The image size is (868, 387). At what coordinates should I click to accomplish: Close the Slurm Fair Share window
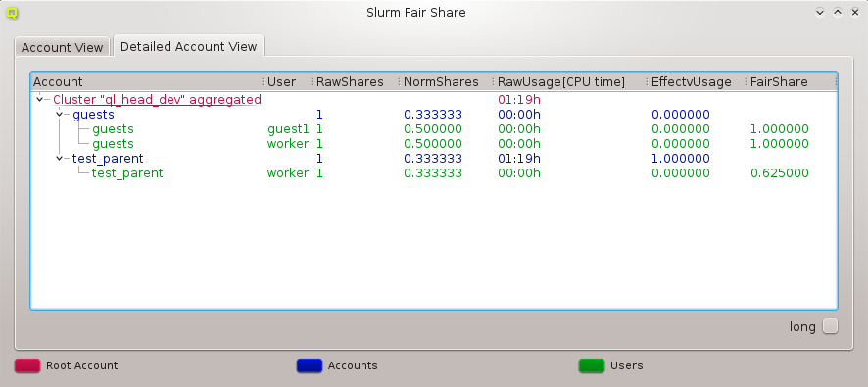(854, 12)
